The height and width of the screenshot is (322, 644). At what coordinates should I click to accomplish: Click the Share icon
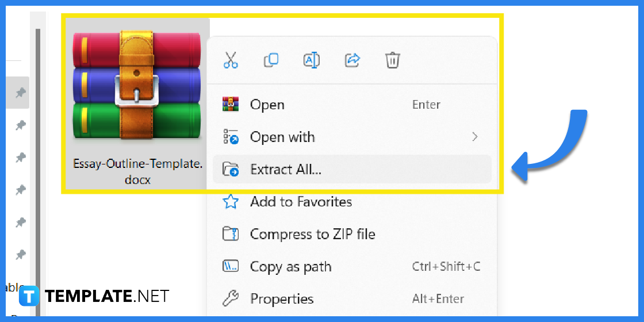click(x=352, y=60)
